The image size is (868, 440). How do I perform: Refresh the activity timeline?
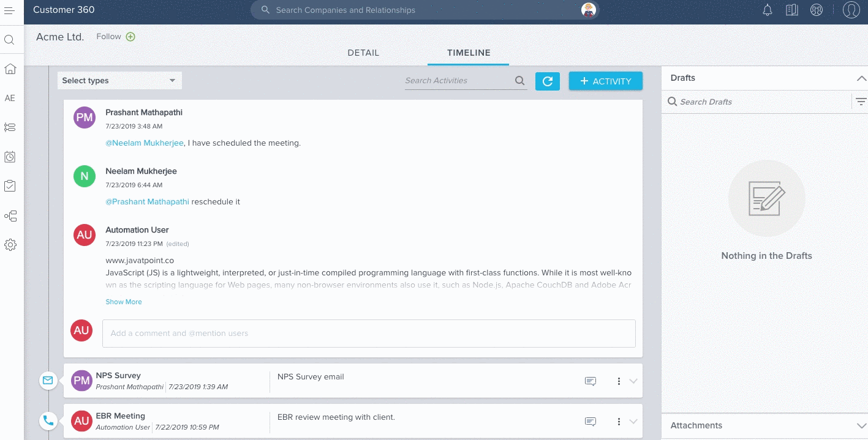[547, 81]
